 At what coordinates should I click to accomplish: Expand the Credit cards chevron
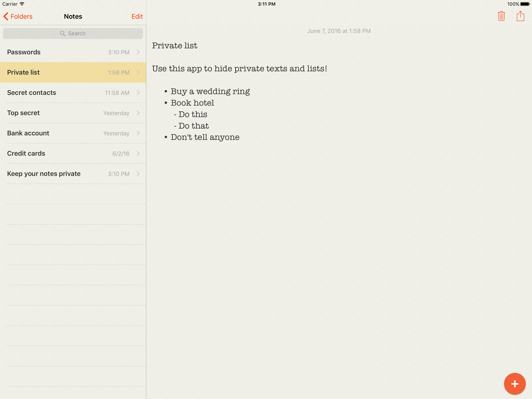138,154
